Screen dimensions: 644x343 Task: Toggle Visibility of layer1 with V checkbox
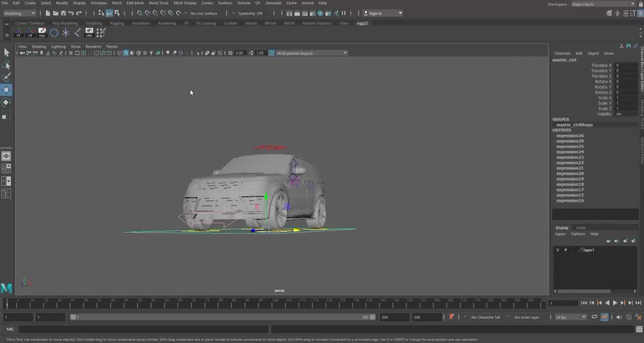[x=557, y=250]
